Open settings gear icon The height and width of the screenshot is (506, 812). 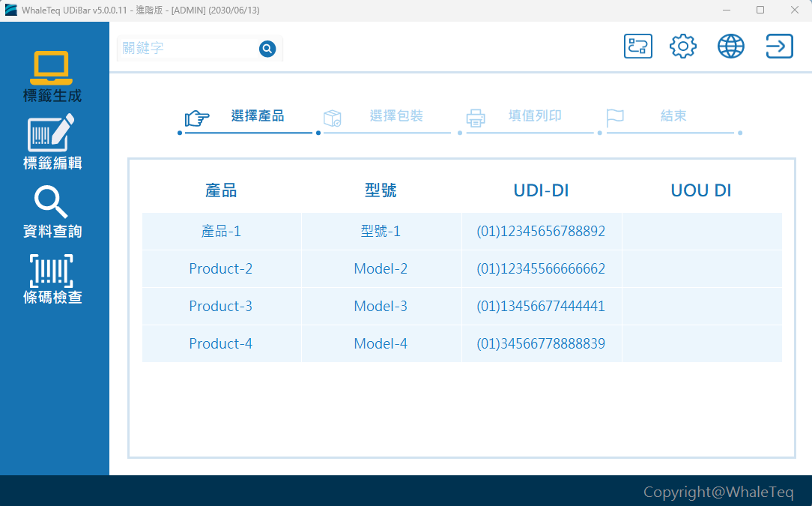683,46
